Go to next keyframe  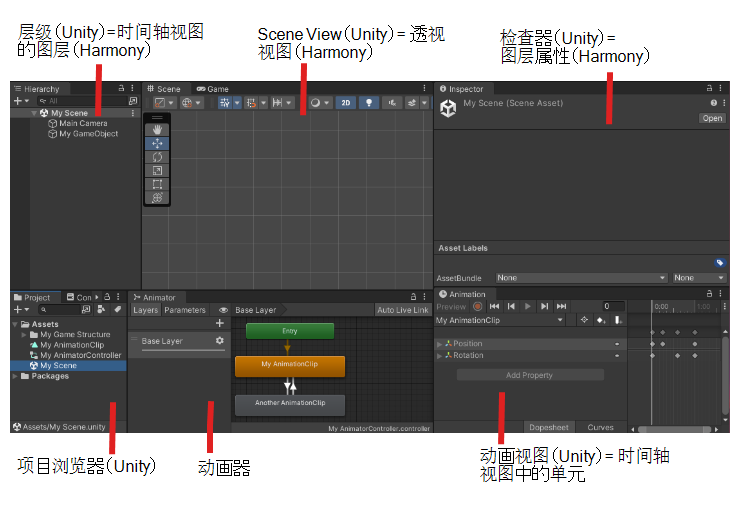pos(544,306)
